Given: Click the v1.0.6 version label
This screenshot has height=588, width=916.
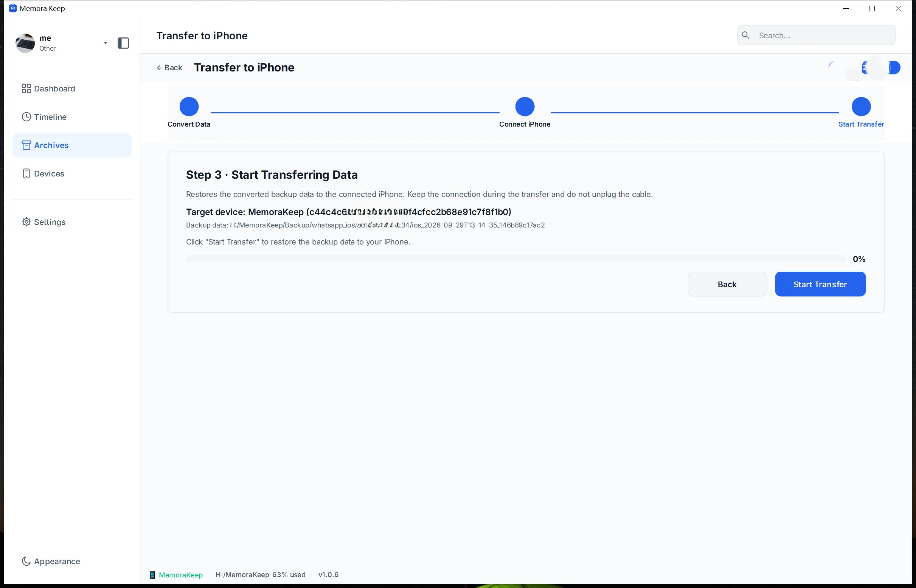Looking at the screenshot, I should click(x=328, y=575).
